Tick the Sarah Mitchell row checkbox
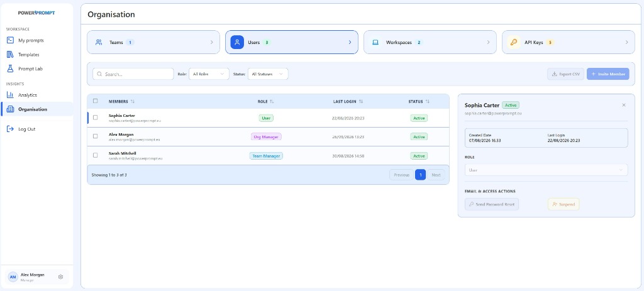Image resolution: width=644 pixels, height=291 pixels. click(96, 155)
